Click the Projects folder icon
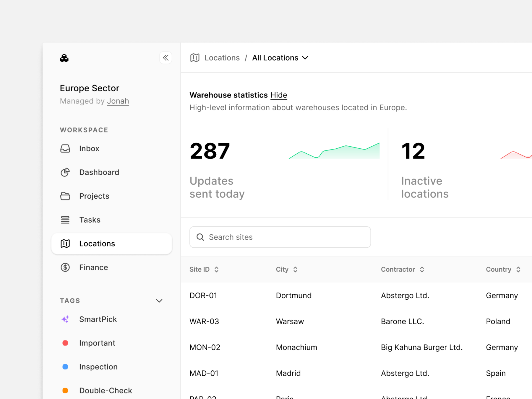The width and height of the screenshot is (532, 399). tap(65, 196)
